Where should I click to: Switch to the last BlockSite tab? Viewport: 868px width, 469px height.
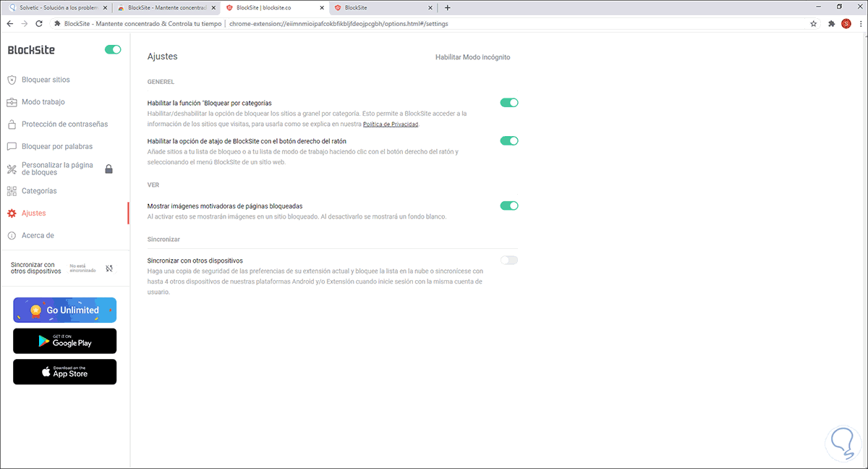click(x=385, y=7)
